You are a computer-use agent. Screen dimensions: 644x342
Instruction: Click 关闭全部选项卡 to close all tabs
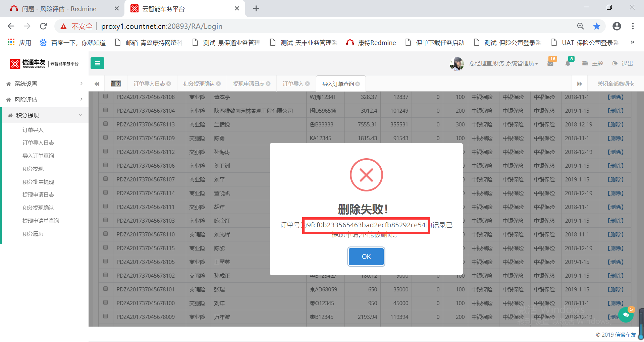[615, 84]
